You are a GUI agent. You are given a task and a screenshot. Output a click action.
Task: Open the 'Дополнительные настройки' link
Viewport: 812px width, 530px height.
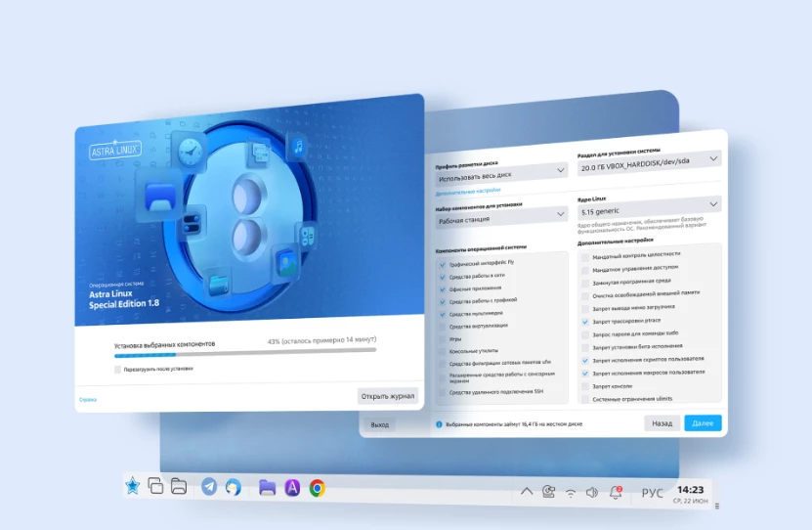[x=467, y=190]
